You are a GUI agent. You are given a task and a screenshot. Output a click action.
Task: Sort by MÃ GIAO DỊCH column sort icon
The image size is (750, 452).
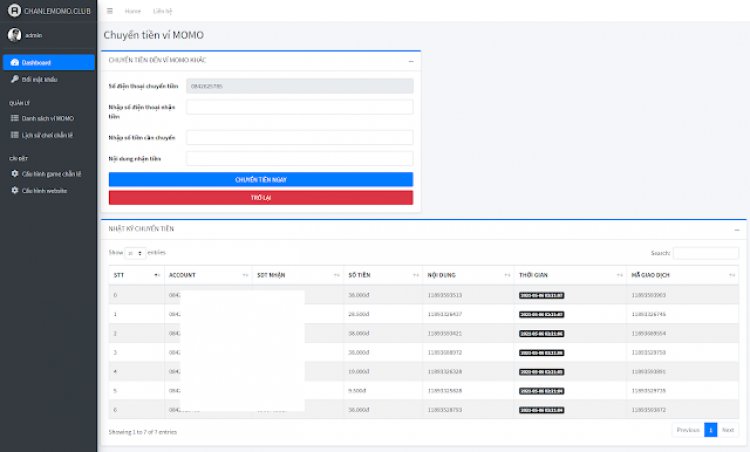(732, 275)
